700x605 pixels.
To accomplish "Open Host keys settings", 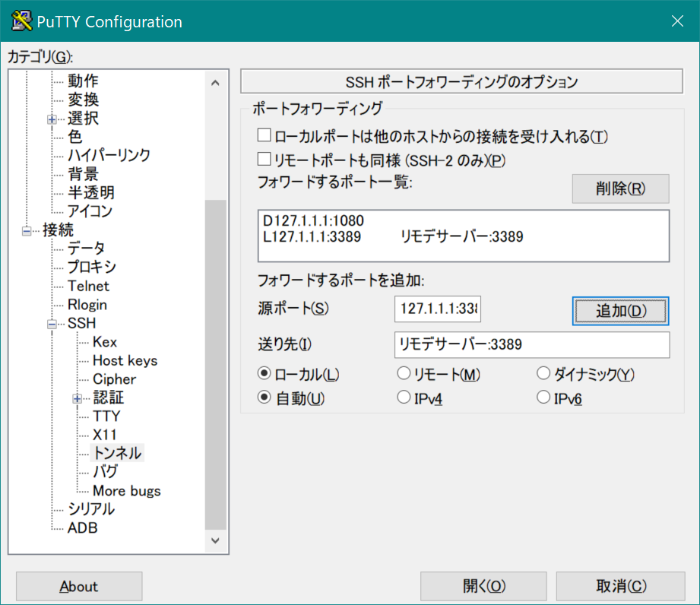I will pos(125,361).
